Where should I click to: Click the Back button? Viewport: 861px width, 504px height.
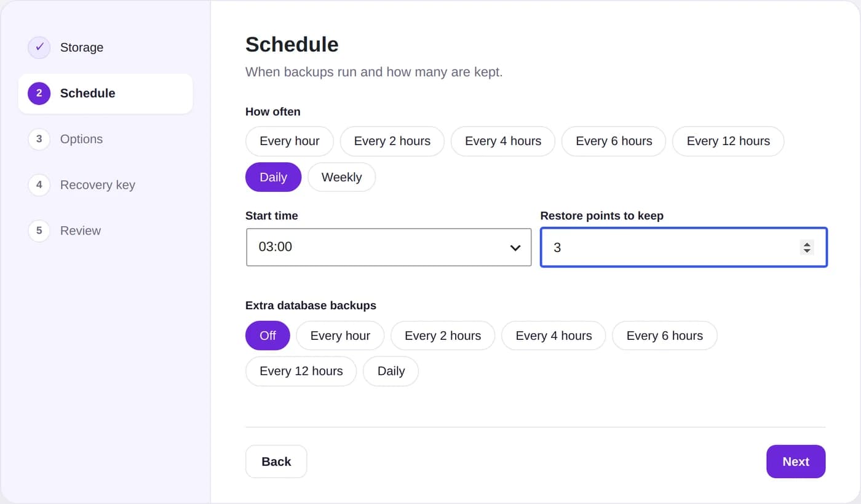(276, 462)
